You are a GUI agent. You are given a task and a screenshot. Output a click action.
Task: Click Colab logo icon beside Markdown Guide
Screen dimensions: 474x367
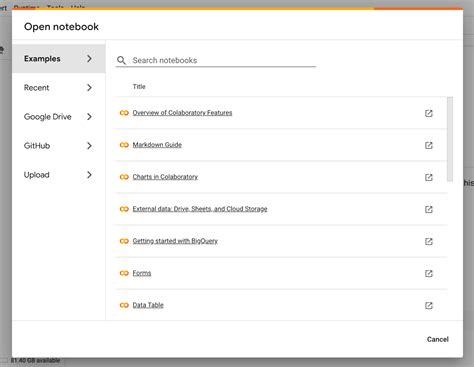point(124,145)
